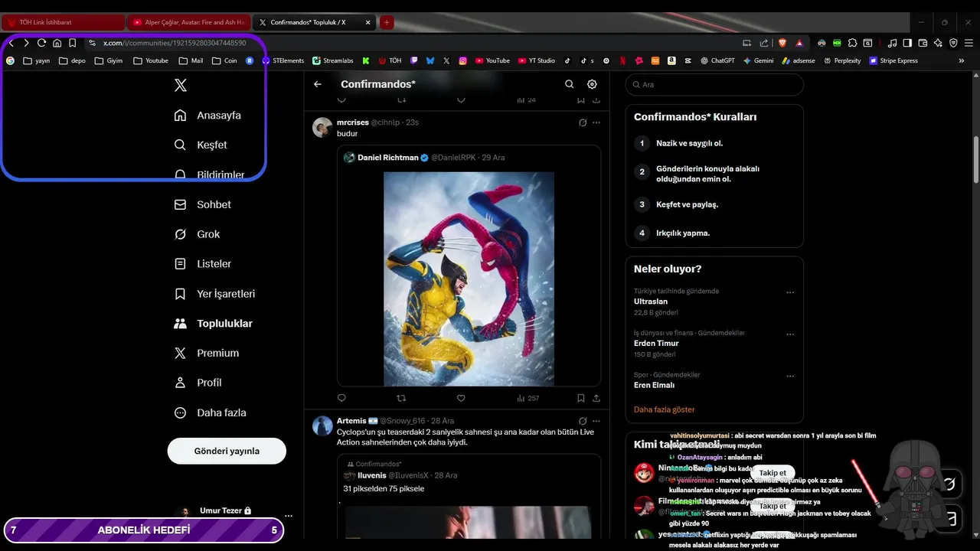The width and height of the screenshot is (980, 551).
Task: Open Sohbet messages
Action: point(202,204)
